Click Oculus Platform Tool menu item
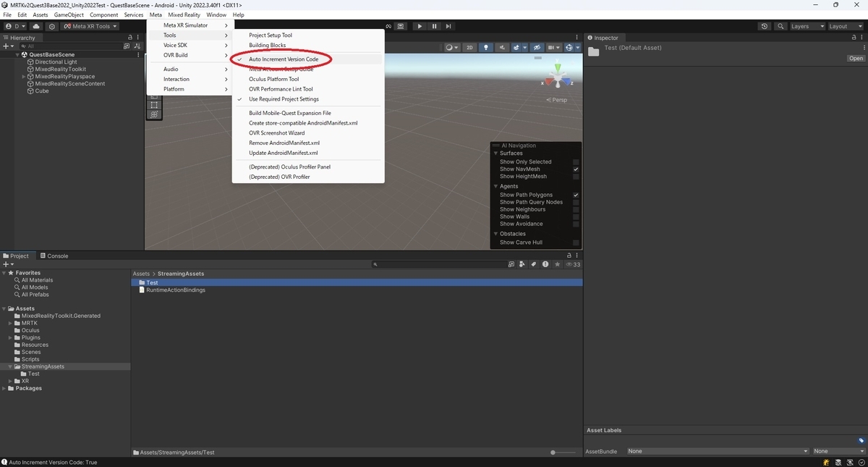The image size is (868, 467). [x=308, y=80]
